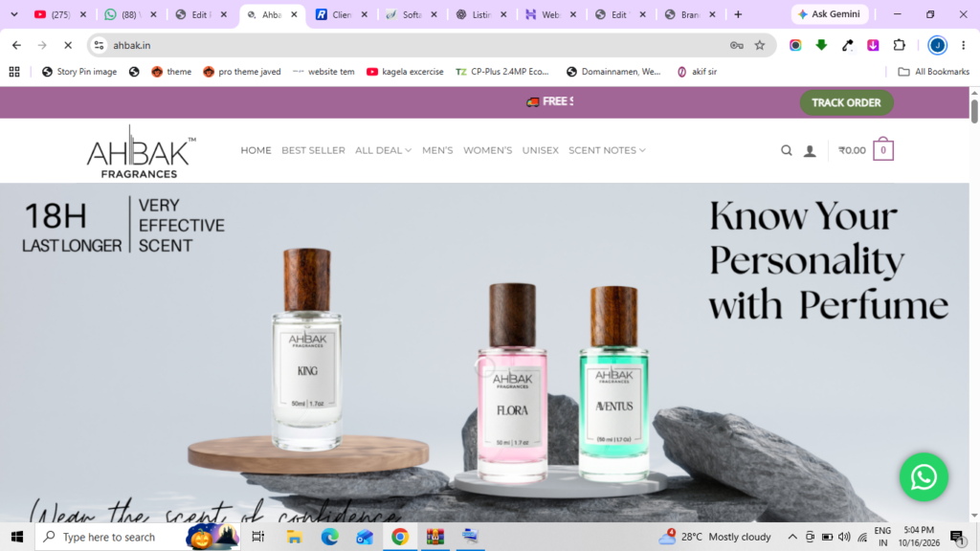This screenshot has height=551, width=980.
Task: Open MEN'S category
Action: coord(437,150)
